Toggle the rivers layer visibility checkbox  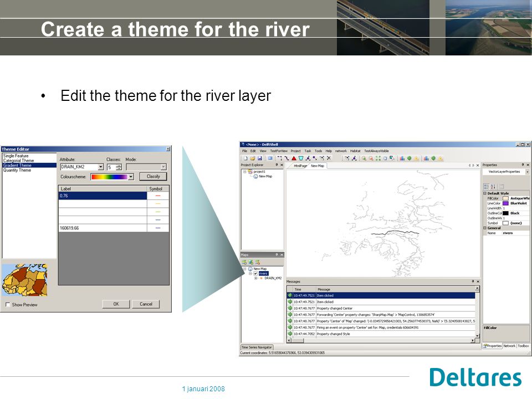pyautogui.click(x=255, y=273)
